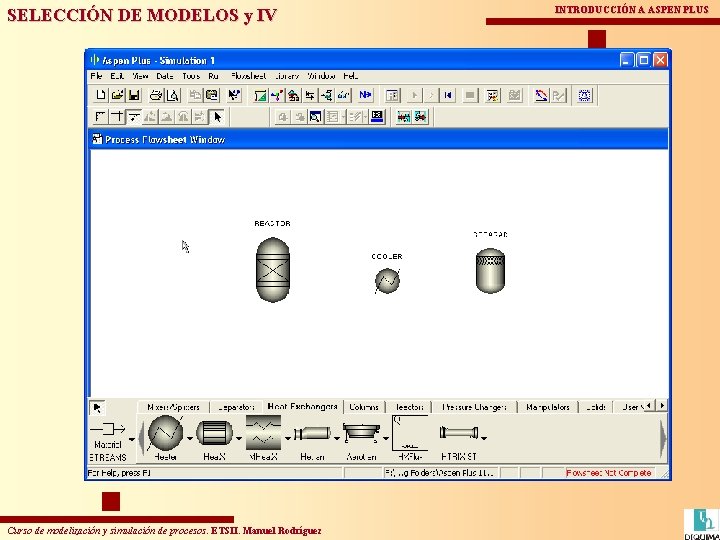This screenshot has height=540, width=720.
Task: Open the File menu
Action: click(x=96, y=76)
